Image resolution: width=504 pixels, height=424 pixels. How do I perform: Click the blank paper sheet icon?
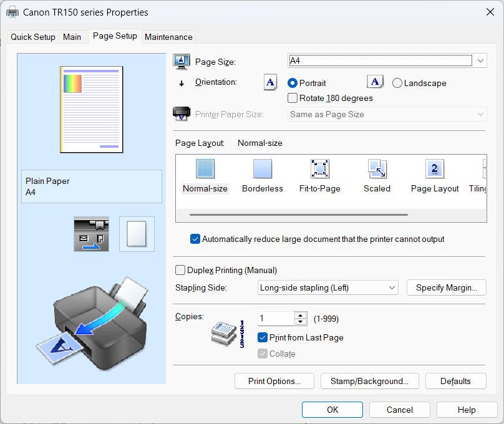pos(137,234)
